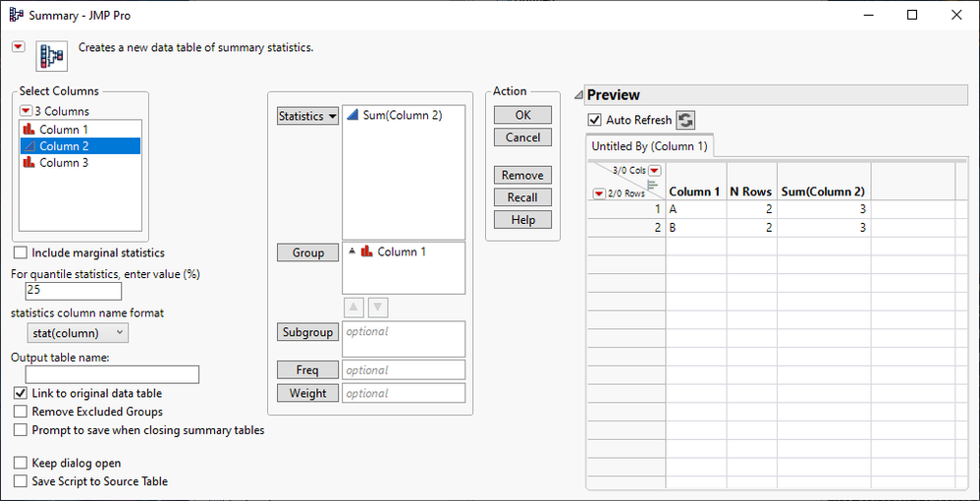Click the move up arrow below Group list

(354, 307)
